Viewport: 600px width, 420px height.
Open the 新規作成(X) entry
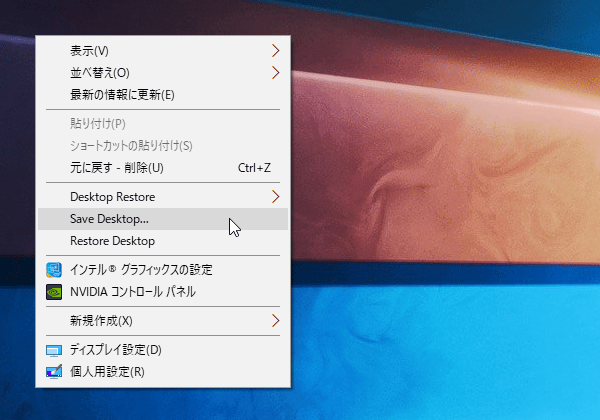163,321
